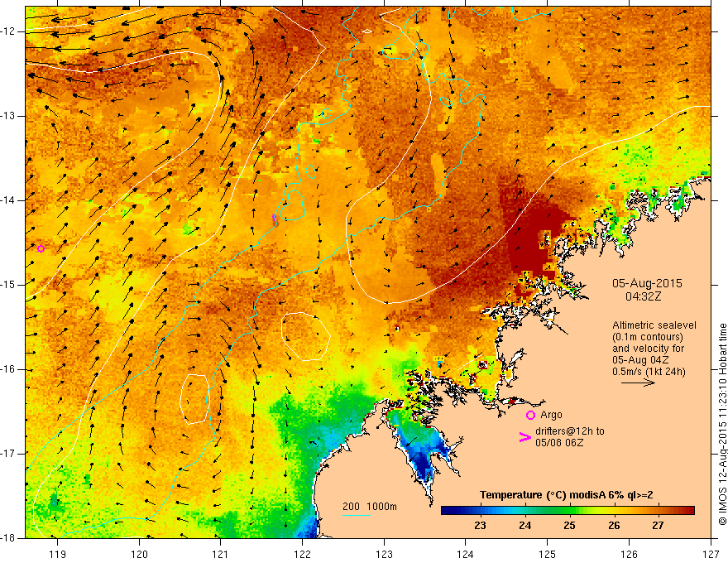Click the latitude label -12
Viewport: 728px width, 563px height.
tap(8, 31)
